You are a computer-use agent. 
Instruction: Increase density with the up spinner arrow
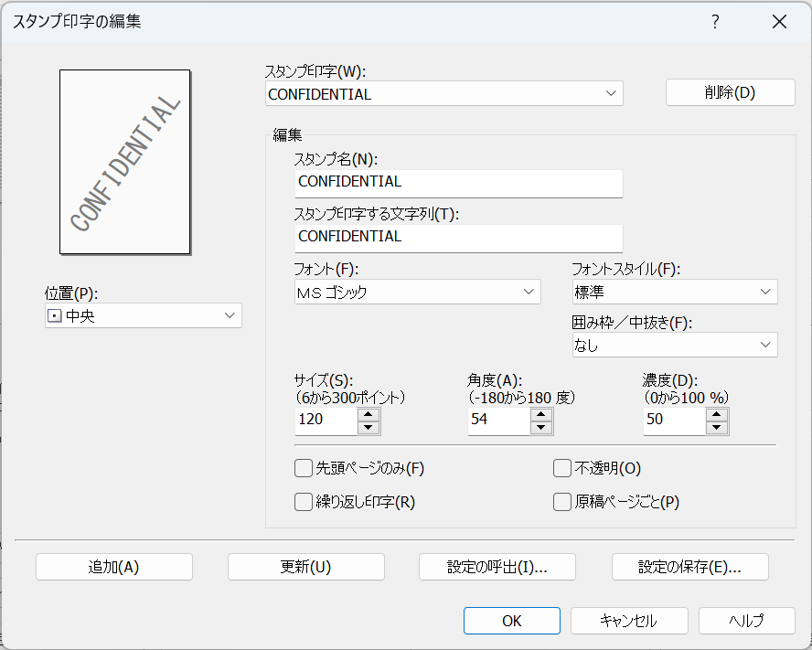pyautogui.click(x=717, y=414)
